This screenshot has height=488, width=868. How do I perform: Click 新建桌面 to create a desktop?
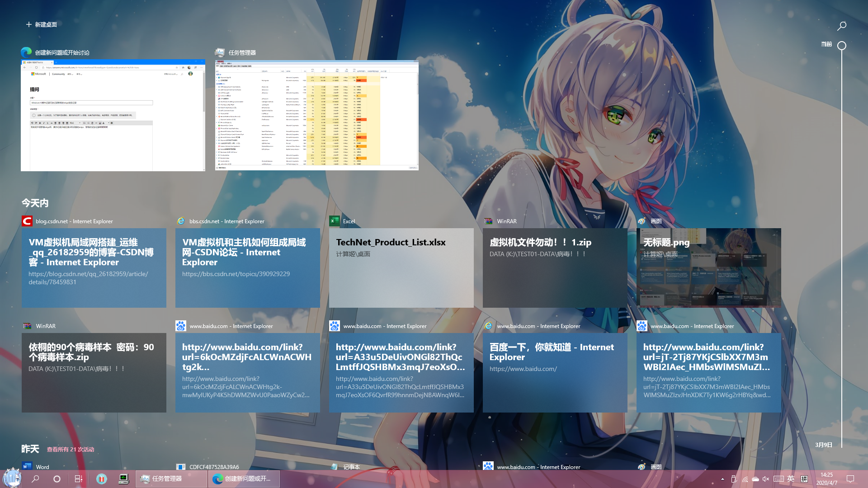pos(42,24)
